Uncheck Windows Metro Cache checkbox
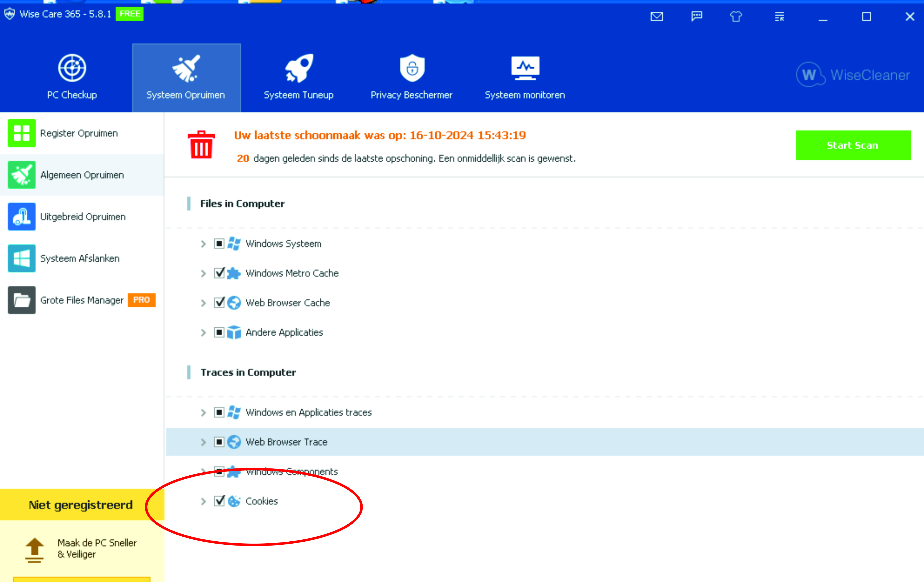Viewport: 924px width, 582px height. coord(219,273)
